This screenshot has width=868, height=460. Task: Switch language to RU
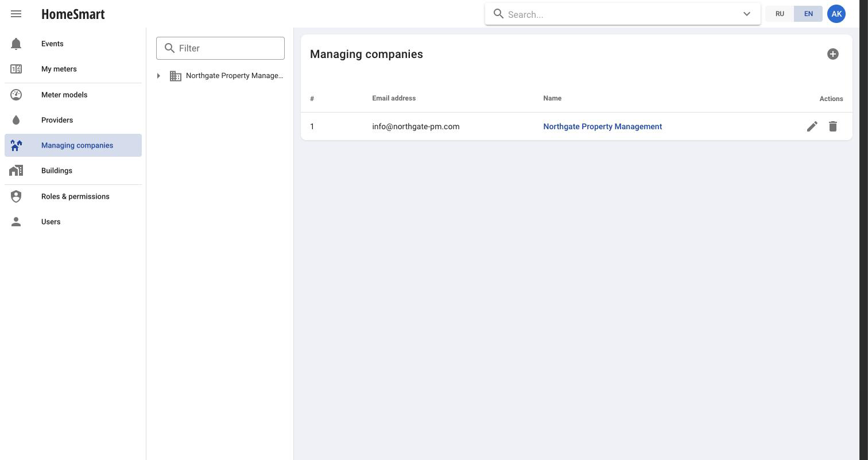tap(780, 14)
